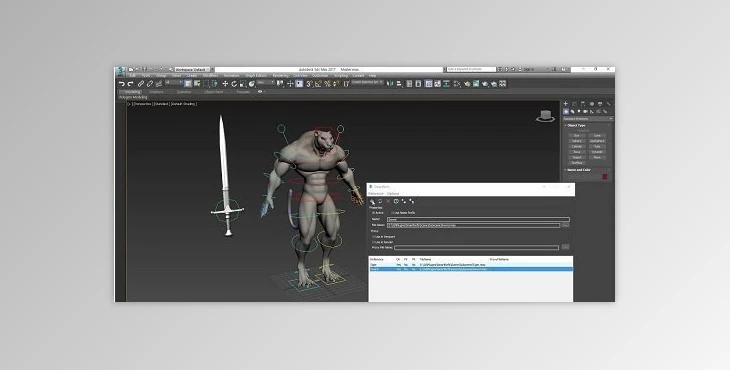Click the Proxy File Name field
Screen dimensions: 730x370
pos(476,248)
